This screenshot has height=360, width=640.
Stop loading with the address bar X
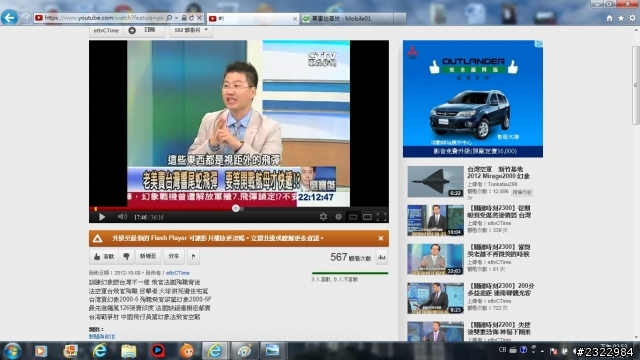tap(199, 18)
